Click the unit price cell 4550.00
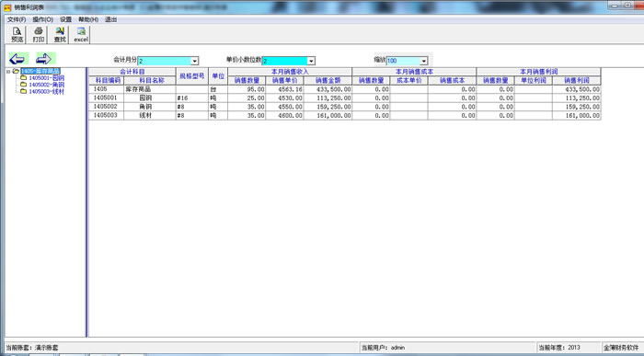The width and height of the screenshot is (644, 356). click(284, 107)
